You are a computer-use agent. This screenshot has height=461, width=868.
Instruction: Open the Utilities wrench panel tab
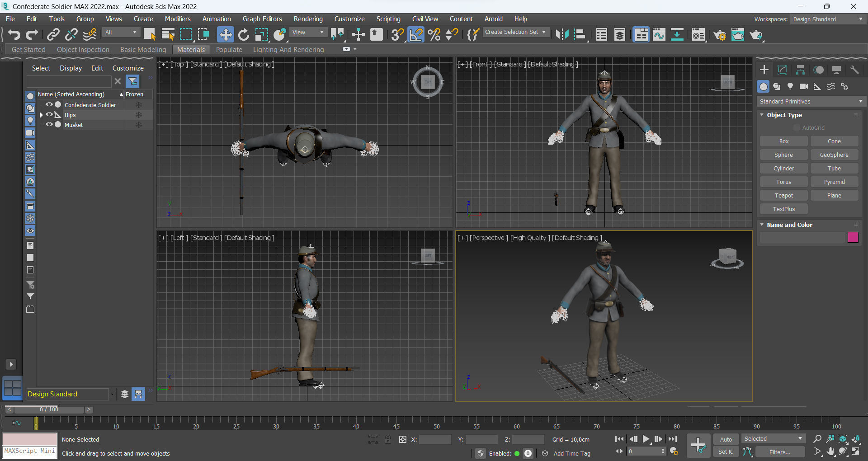[854, 70]
